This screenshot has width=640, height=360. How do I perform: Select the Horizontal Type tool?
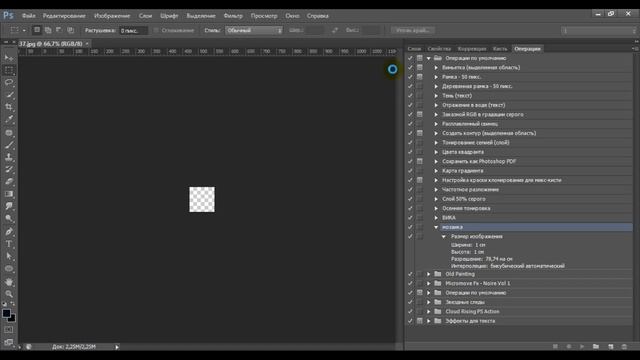[9, 244]
